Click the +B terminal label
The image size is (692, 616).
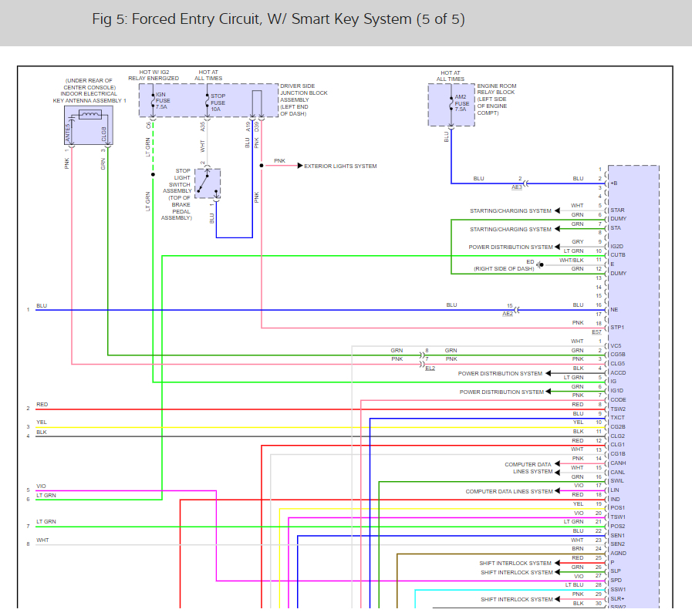[x=614, y=183]
